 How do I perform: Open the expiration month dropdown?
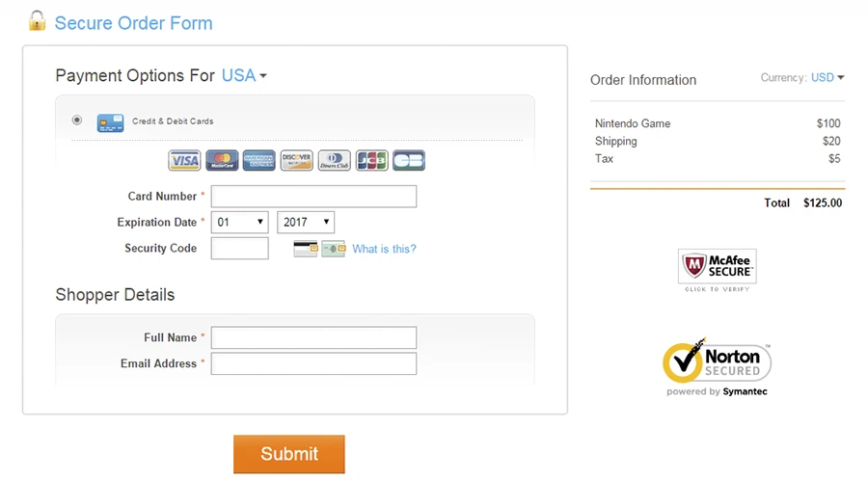(x=239, y=223)
